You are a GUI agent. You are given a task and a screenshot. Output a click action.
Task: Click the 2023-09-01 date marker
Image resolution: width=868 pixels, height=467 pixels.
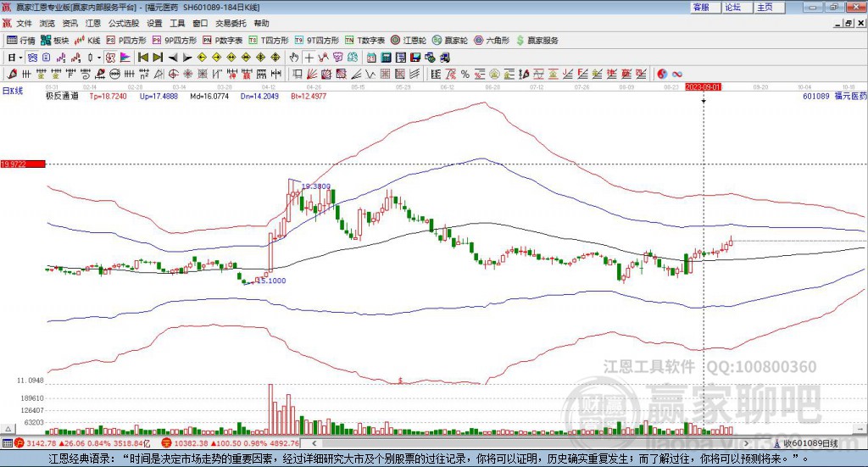coord(703,87)
